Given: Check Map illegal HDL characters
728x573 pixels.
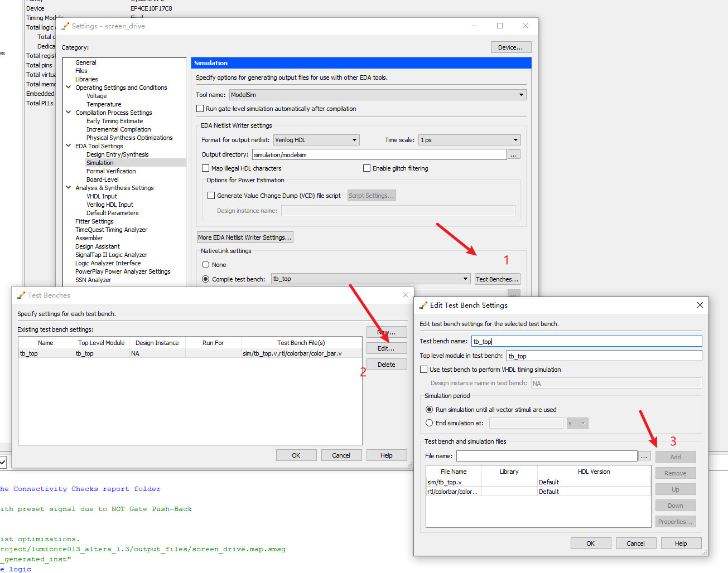Looking at the screenshot, I should (205, 168).
